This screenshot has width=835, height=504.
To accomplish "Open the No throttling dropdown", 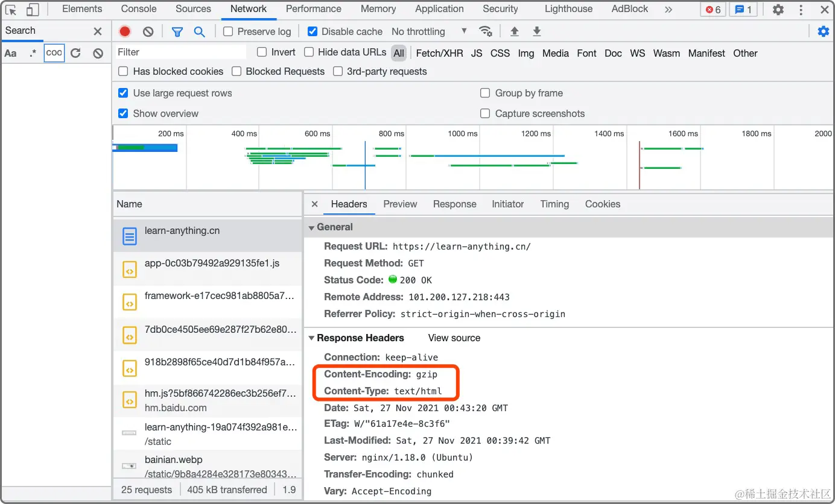I will pos(429,31).
